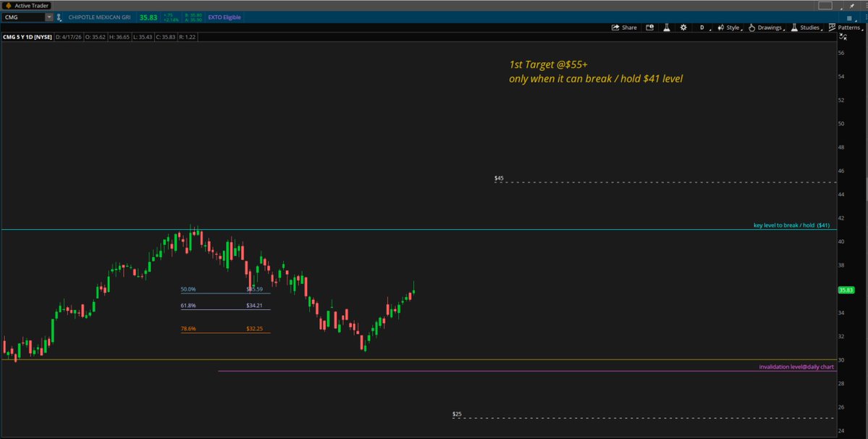Expand the Patterns dropdown arrow
This screenshot has width=868, height=439.
tap(862, 30)
